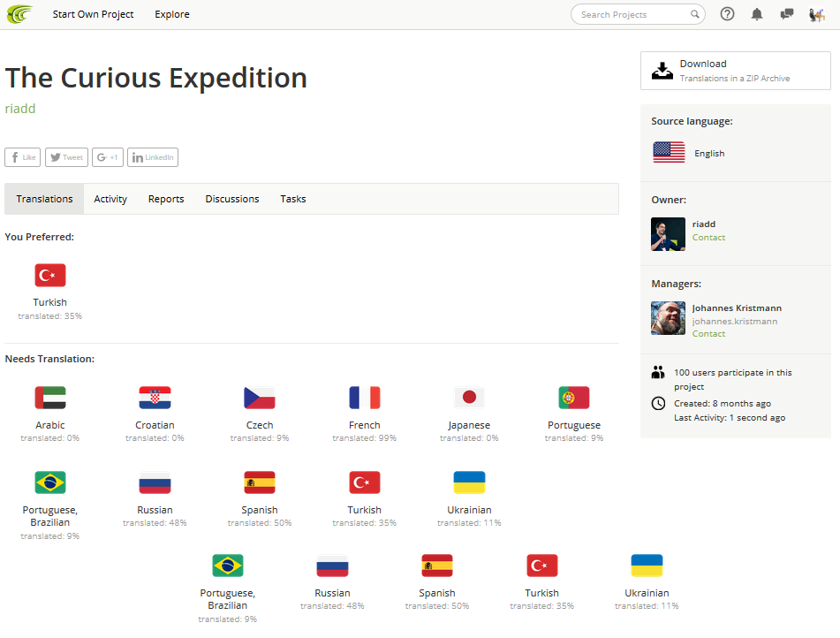
Task: Switch to the Activity tab
Action: (x=110, y=199)
